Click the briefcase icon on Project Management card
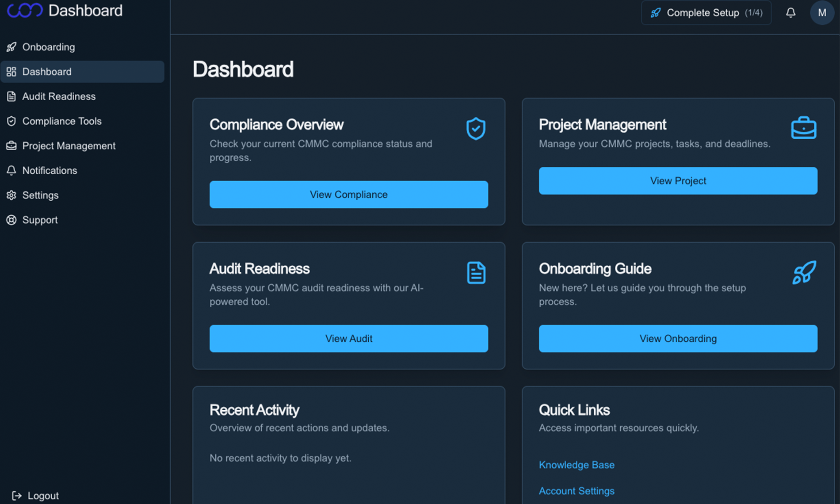Viewport: 840px width, 504px height. [x=804, y=128]
